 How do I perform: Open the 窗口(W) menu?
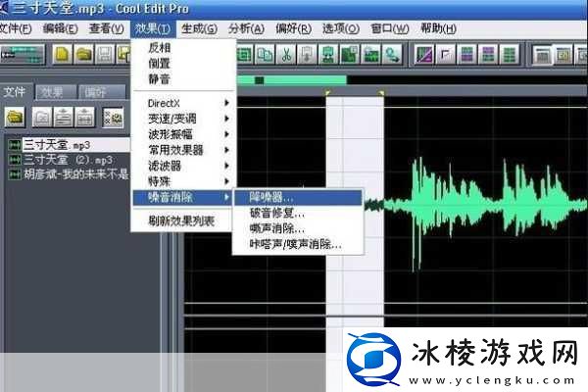(x=390, y=28)
